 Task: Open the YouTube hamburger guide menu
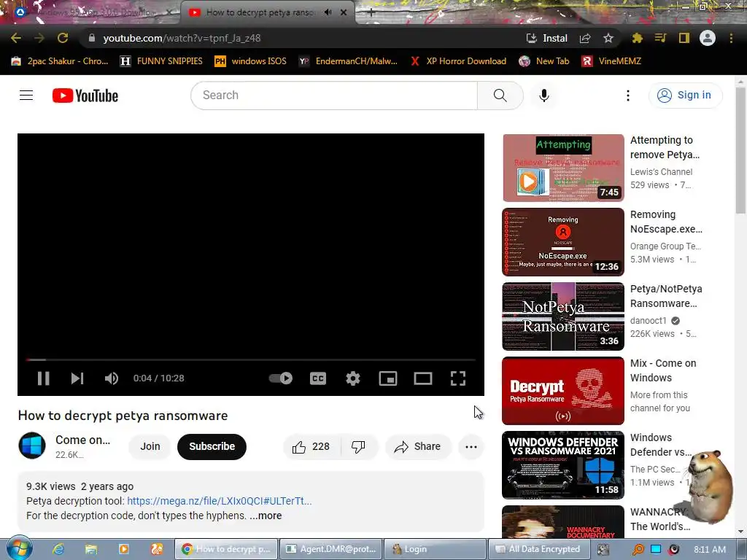(26, 96)
